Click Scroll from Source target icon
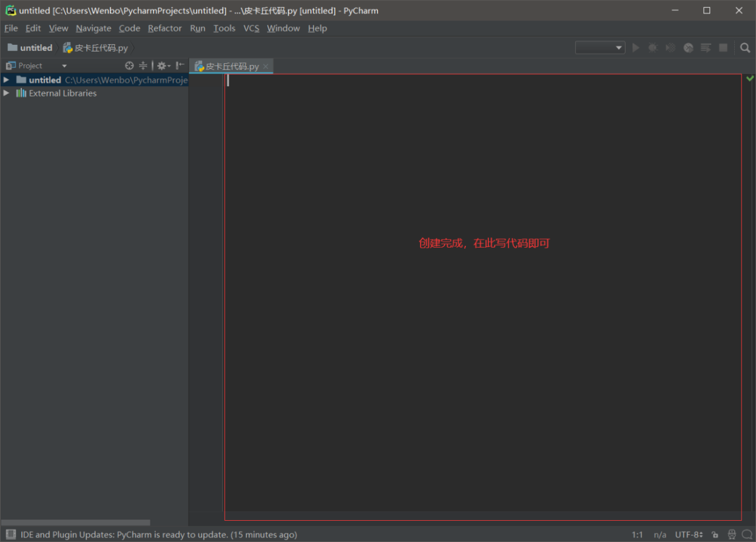 pos(129,66)
